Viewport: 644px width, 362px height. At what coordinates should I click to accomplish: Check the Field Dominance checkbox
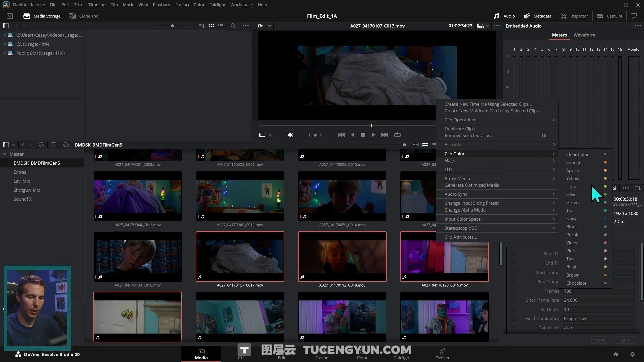(x=513, y=318)
